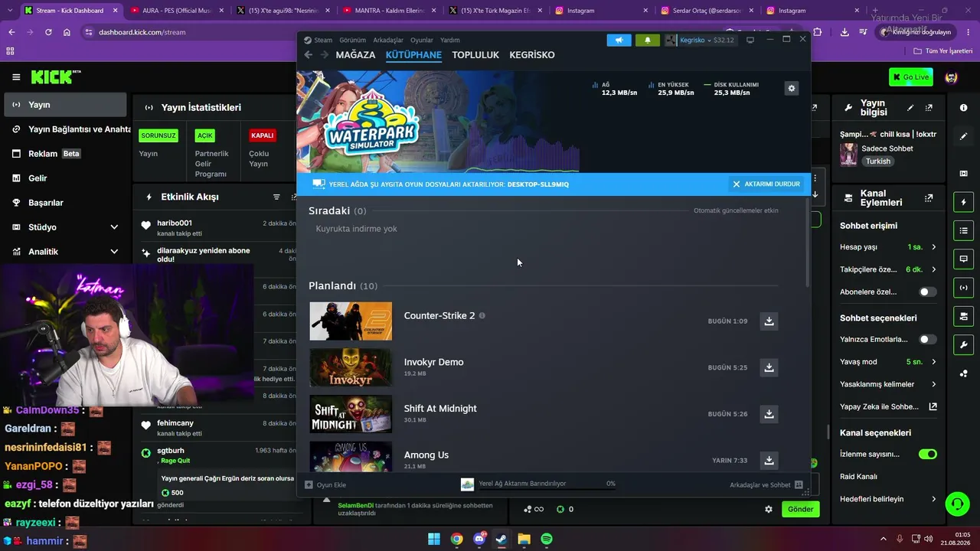Stop transfer with Aktarımı Durdur
Viewport: 980px width, 551px height.
point(766,184)
